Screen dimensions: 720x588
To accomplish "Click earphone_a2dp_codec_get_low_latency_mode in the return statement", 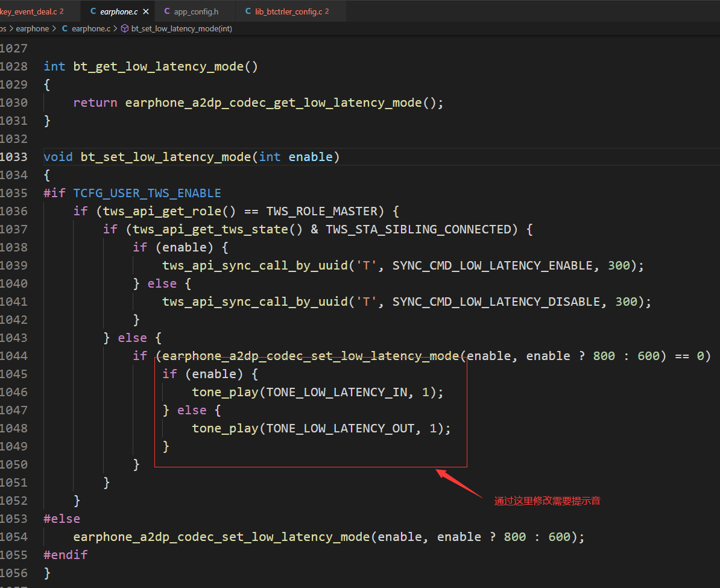I will click(x=273, y=103).
